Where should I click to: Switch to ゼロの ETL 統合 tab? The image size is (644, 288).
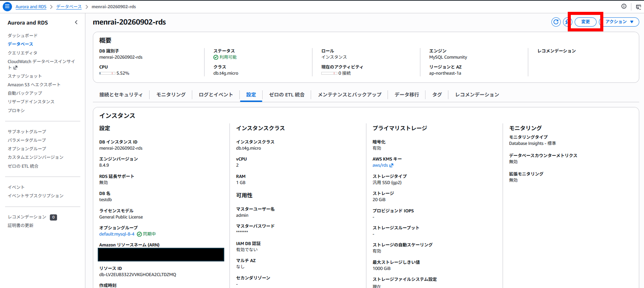click(x=287, y=95)
